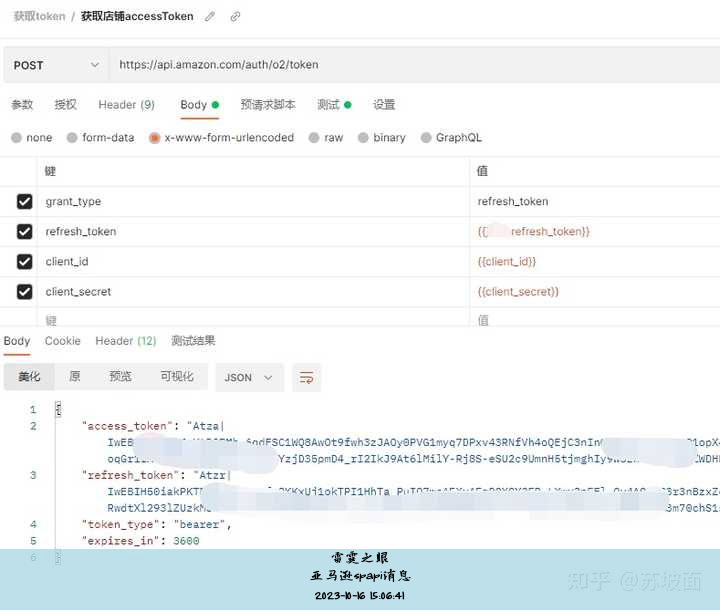Open the response Cookie tab

coord(62,341)
